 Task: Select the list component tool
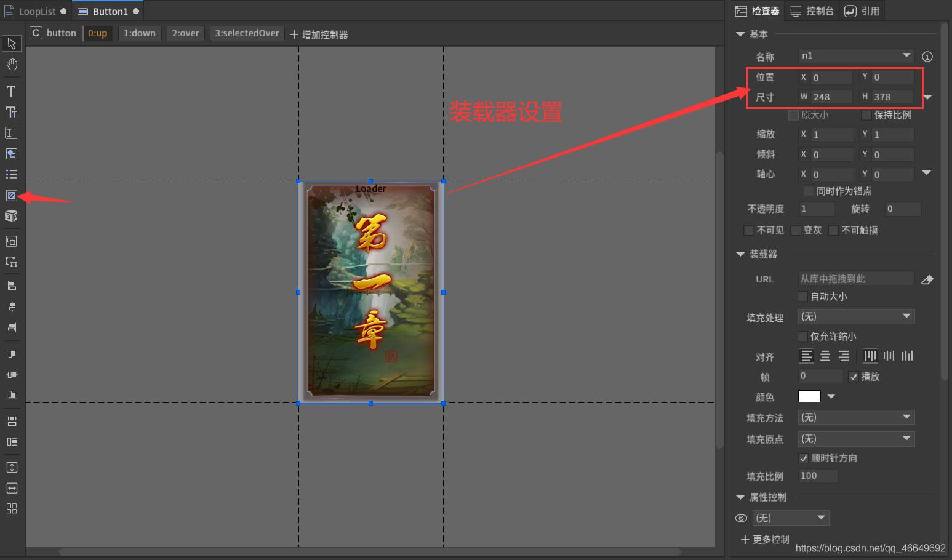(11, 175)
